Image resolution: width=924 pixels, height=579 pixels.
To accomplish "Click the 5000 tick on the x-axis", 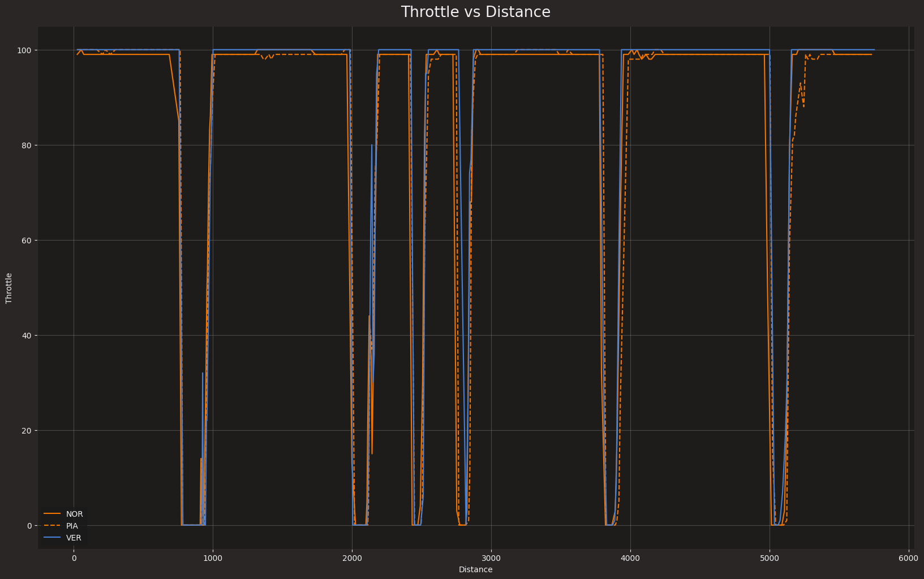I will click(x=770, y=557).
